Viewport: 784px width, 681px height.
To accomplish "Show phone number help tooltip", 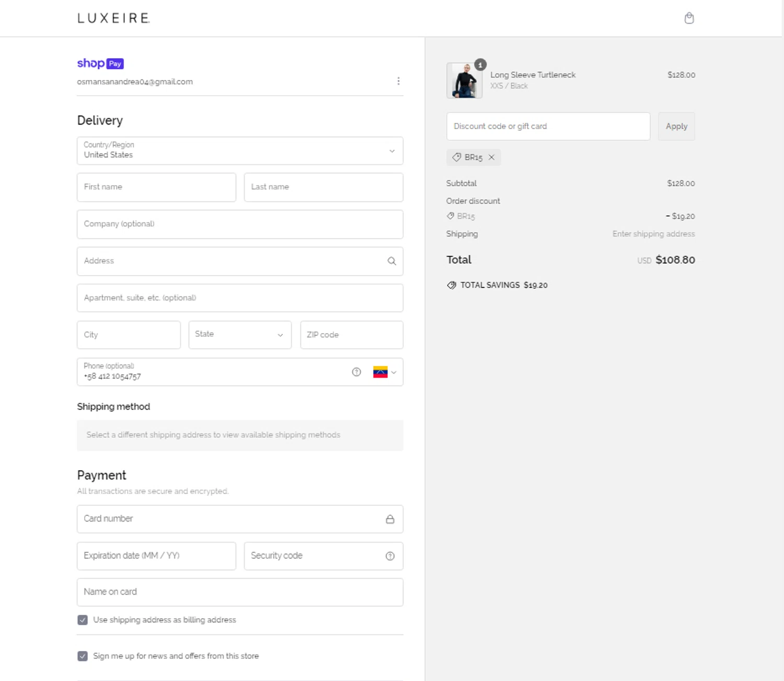I will pyautogui.click(x=356, y=372).
